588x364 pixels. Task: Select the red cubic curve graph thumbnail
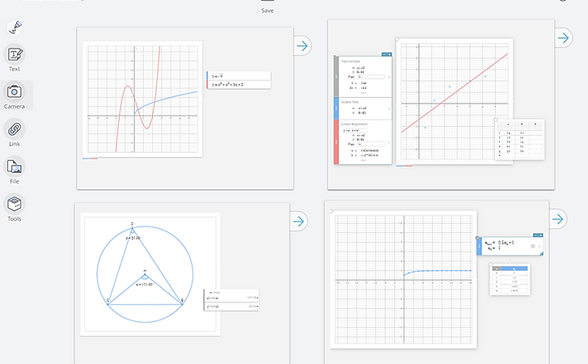click(x=142, y=99)
